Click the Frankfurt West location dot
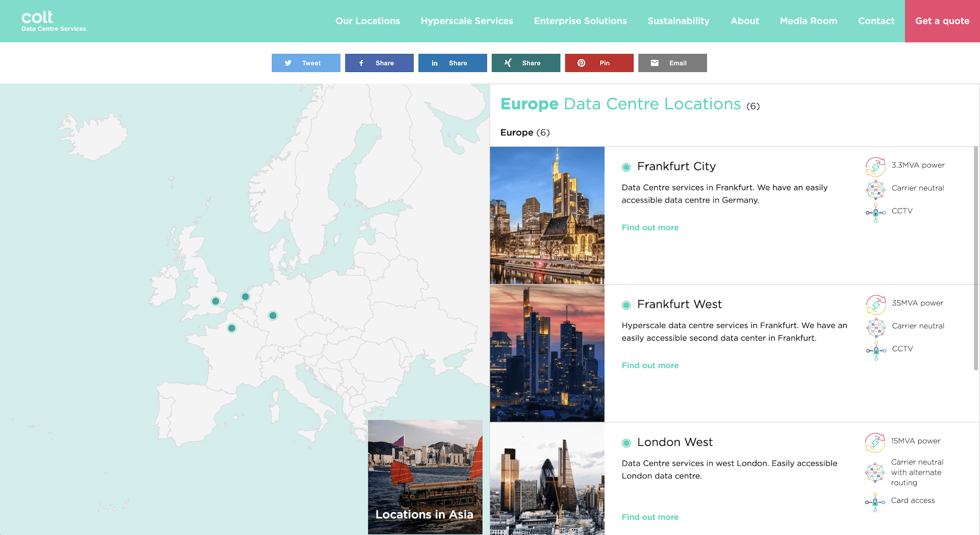The height and width of the screenshot is (535, 980). coord(626,305)
